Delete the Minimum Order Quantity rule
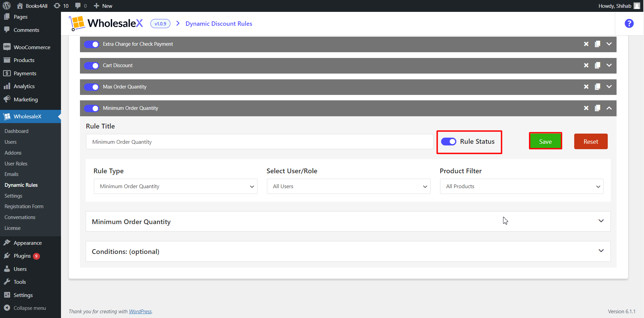 [x=586, y=108]
